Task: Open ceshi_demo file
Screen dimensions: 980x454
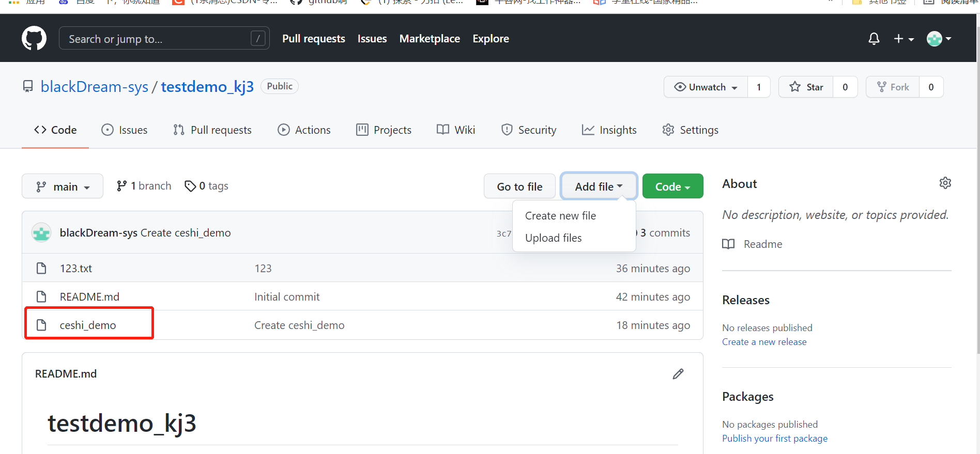Action: pyautogui.click(x=88, y=325)
